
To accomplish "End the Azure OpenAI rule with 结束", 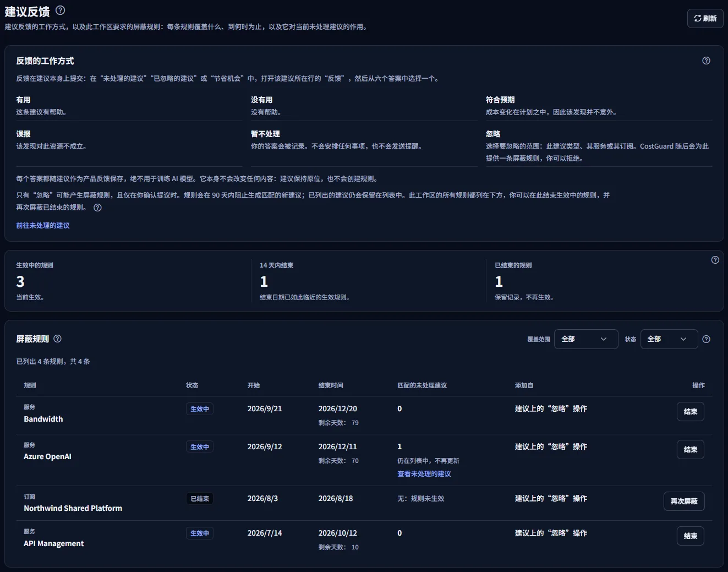I will [690, 449].
